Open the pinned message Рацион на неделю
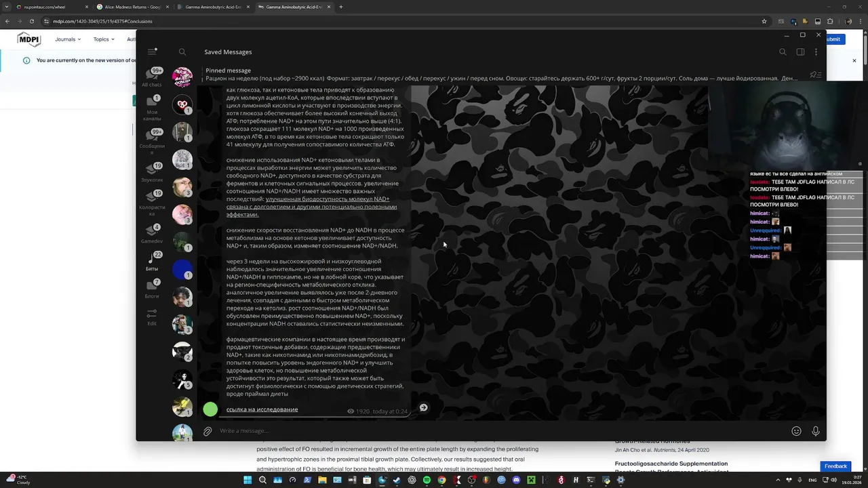Screen dimensions: 868x488 502,75
